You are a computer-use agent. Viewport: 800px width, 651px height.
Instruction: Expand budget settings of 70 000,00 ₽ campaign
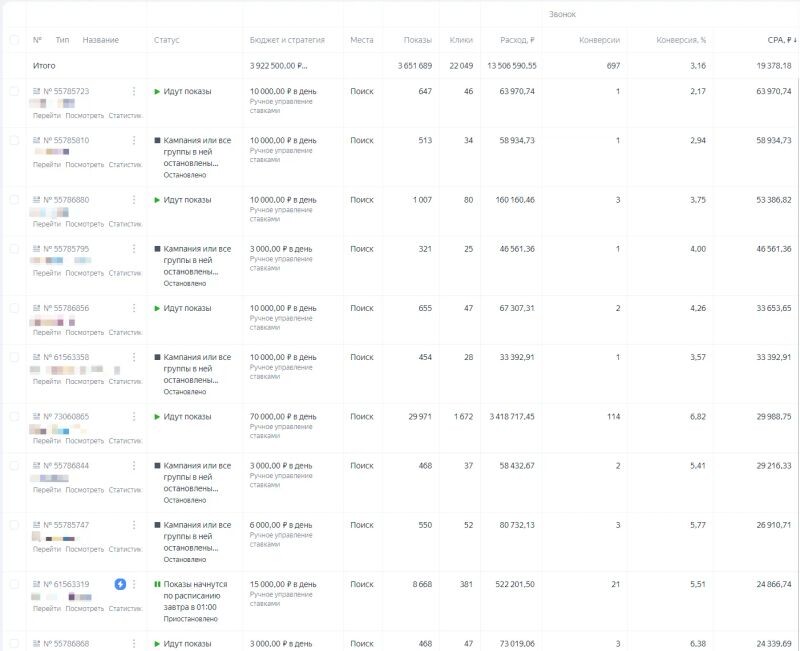point(283,416)
